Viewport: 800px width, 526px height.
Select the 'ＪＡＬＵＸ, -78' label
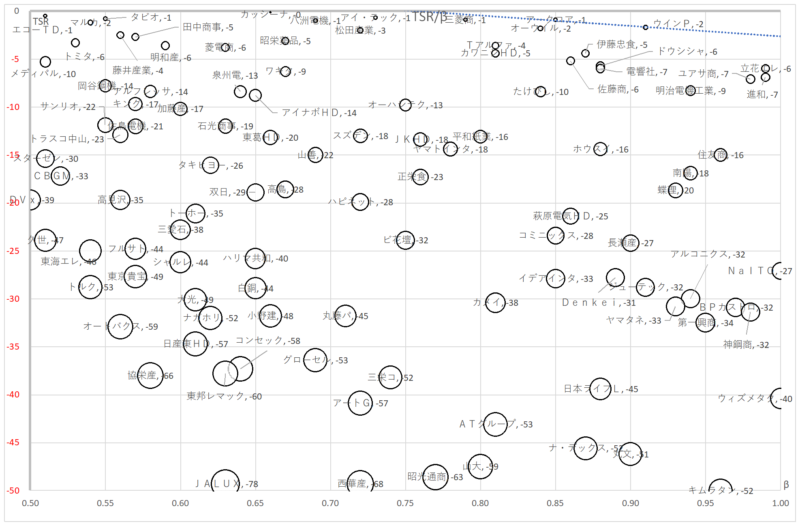(x=227, y=484)
